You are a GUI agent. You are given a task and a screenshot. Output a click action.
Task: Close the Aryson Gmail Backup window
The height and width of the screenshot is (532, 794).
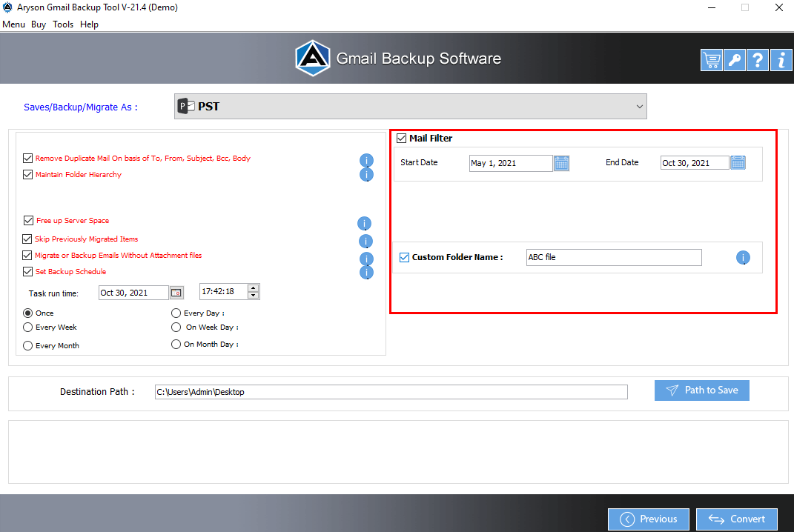pyautogui.click(x=779, y=7)
